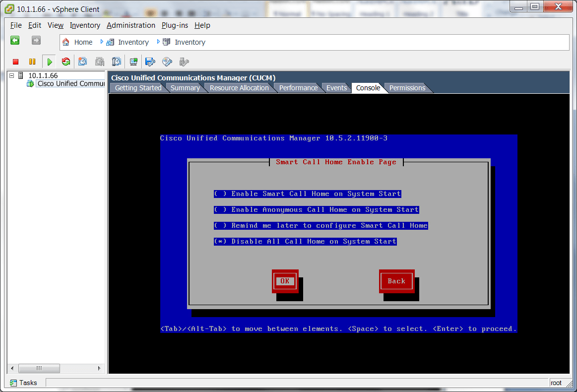The image size is (577, 392).
Task: Click vSphere Client title bar icon
Action: point(9,9)
